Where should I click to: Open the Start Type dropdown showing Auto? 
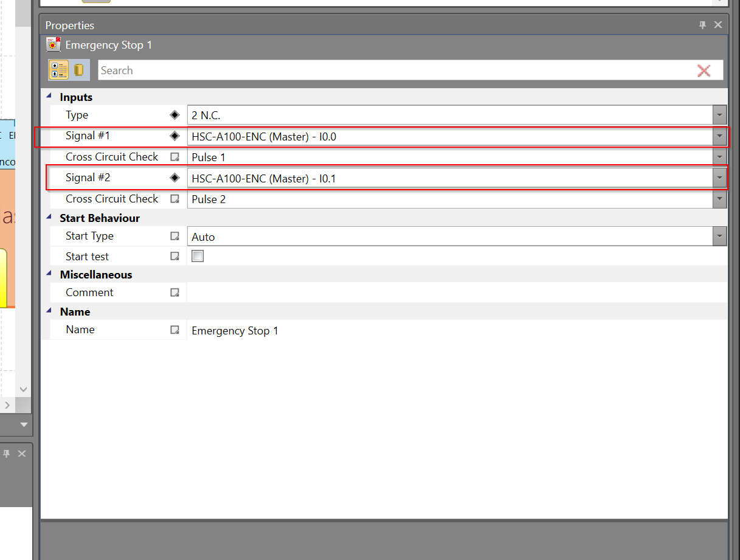(720, 237)
